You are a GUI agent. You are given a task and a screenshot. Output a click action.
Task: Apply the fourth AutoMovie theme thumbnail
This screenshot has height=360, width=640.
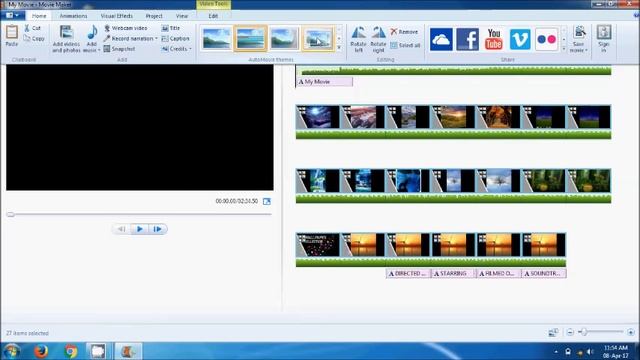point(318,38)
